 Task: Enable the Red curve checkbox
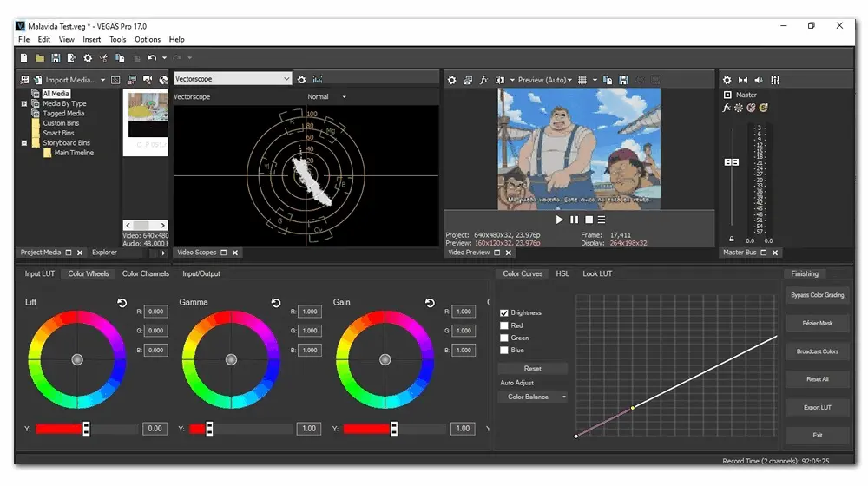point(503,325)
